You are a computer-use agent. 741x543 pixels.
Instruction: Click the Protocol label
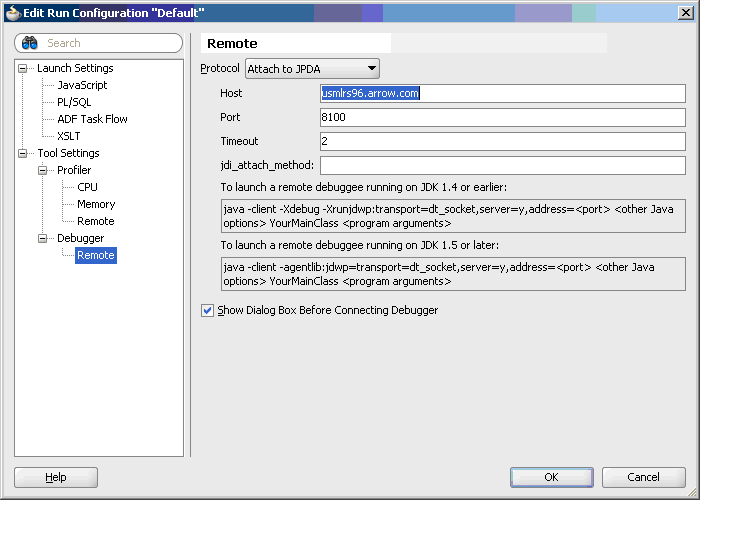coord(220,69)
